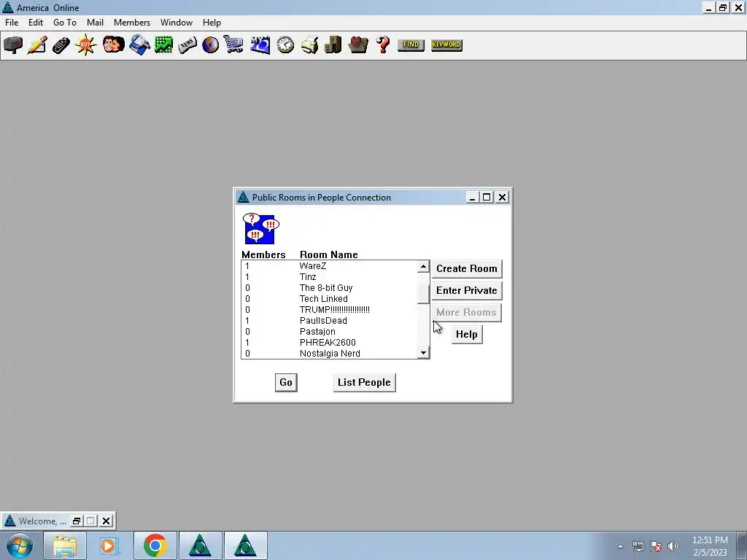Click the shopping cart icon
Screen dimensions: 747x560
coord(233,44)
